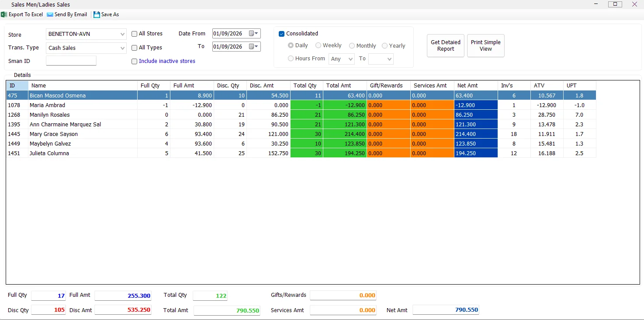Click the Total Amt summary field at the bottom
The width and height of the screenshot is (644, 320).
[227, 310]
